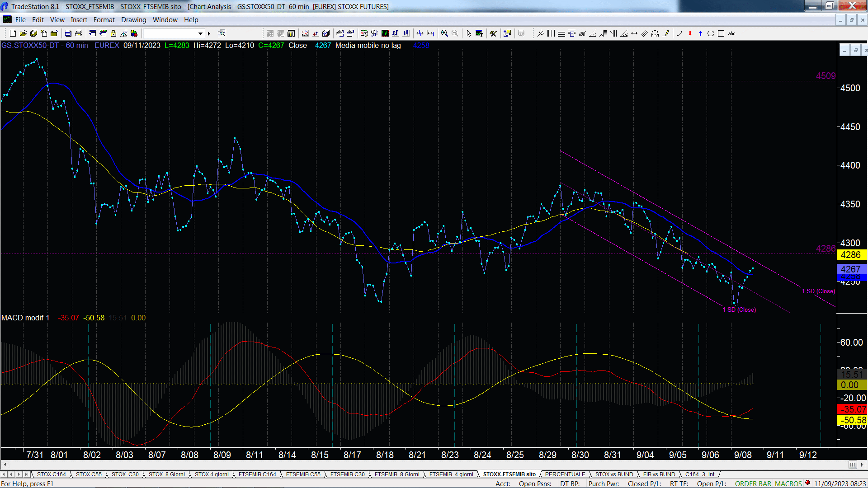This screenshot has height=488, width=868.
Task: Click the padlock Lock icon
Action: tap(113, 33)
